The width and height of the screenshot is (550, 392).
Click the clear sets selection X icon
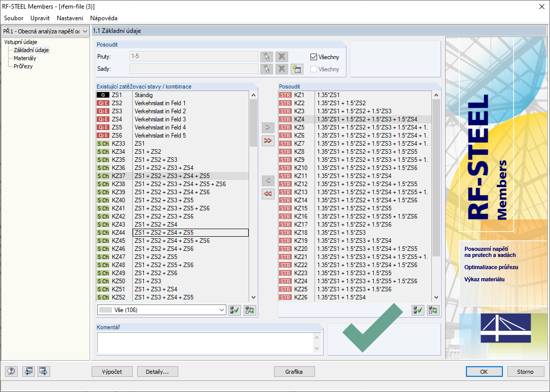pos(282,69)
